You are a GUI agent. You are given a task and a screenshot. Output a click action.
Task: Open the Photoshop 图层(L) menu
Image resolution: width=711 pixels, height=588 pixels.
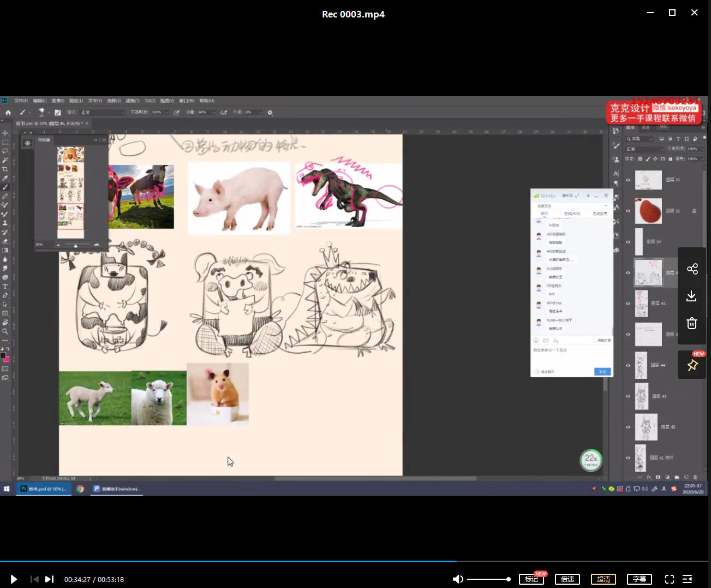pos(76,101)
